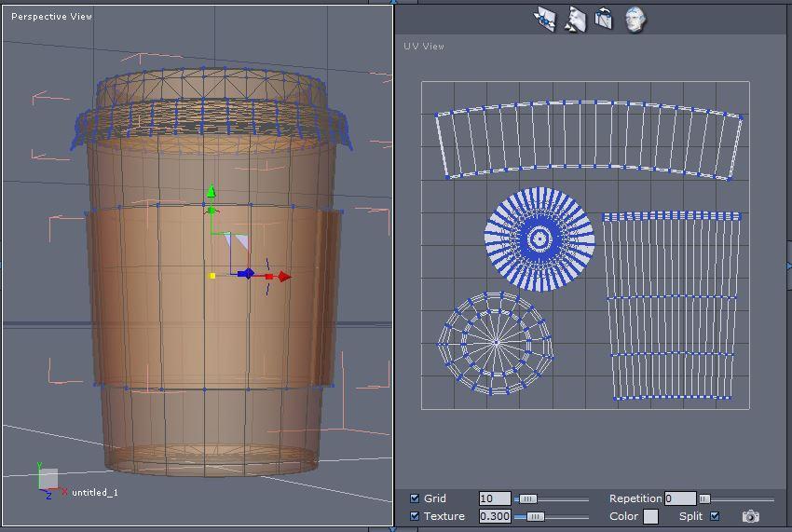
Task: Click the Grid value input field
Action: click(x=495, y=498)
